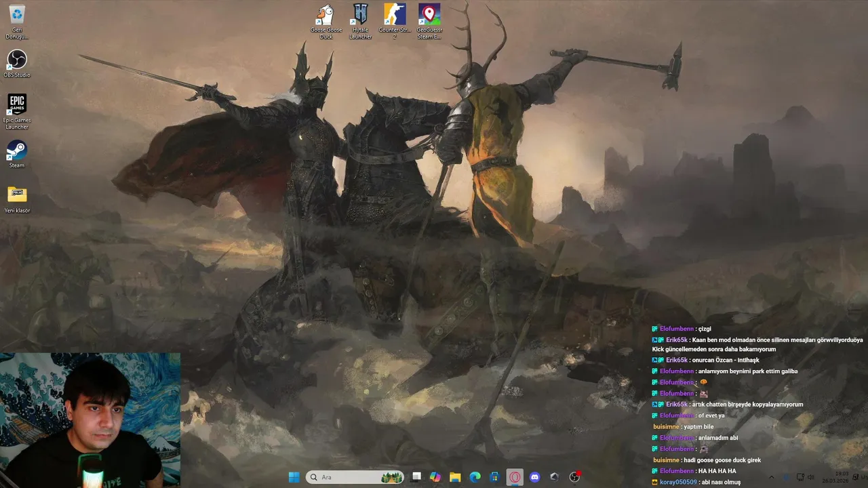Click the username koray050509 in chat
868x488 pixels.
tap(678, 482)
